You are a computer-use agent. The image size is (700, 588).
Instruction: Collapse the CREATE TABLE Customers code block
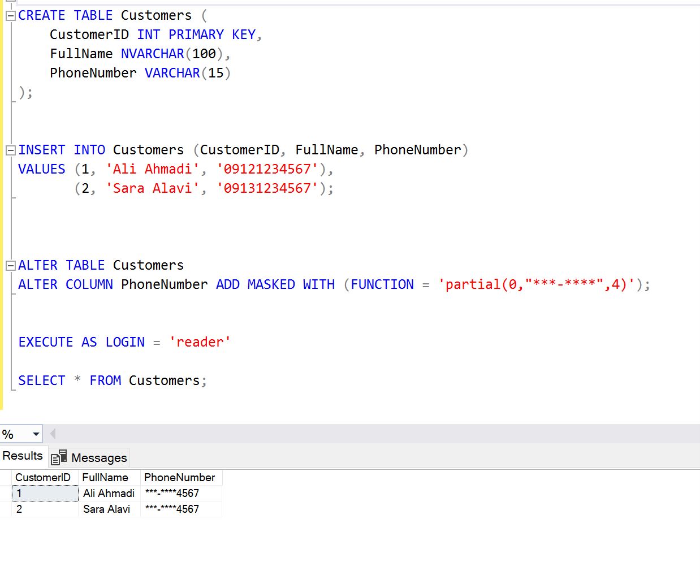tap(10, 16)
